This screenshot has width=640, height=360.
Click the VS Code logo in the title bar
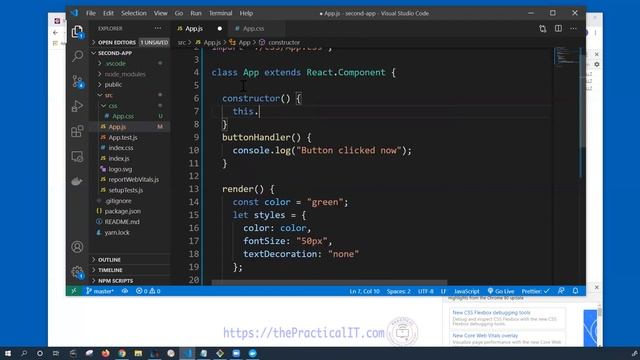point(74,13)
